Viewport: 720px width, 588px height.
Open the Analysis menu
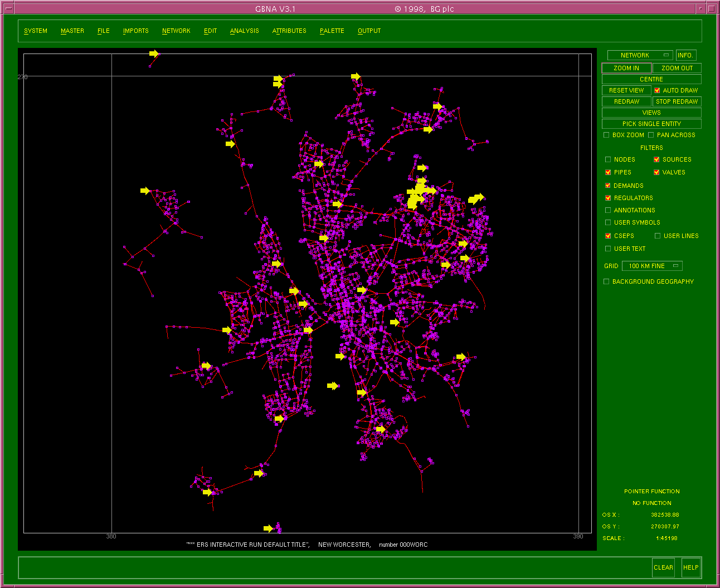pyautogui.click(x=244, y=31)
